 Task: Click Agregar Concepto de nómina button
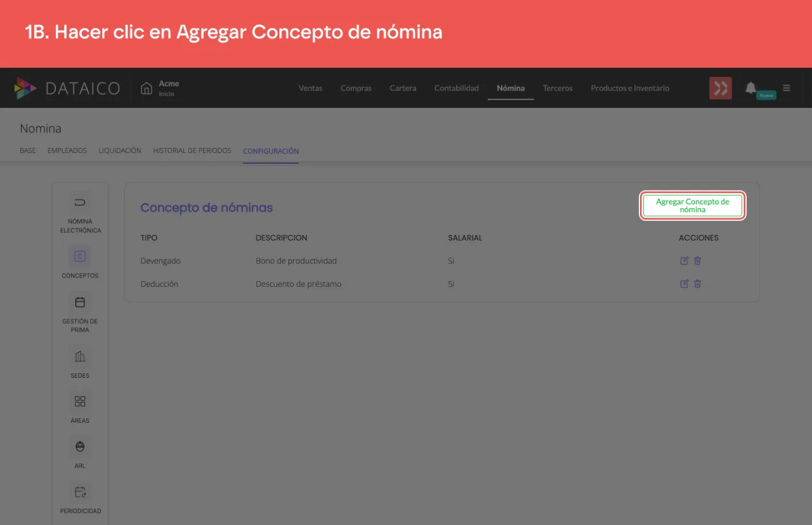coord(692,206)
